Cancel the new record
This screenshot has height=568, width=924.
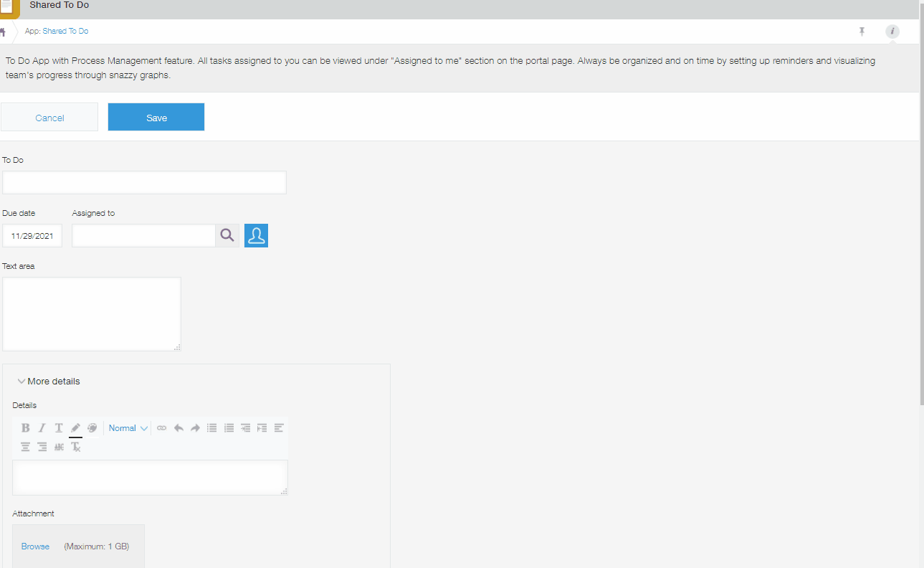click(x=49, y=118)
